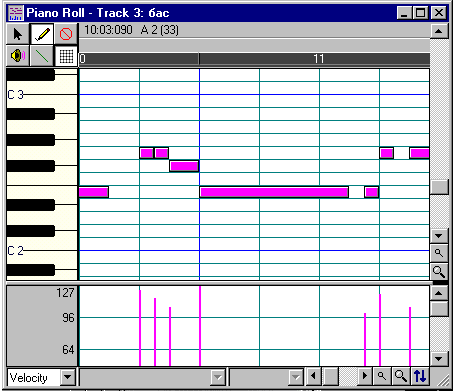Click the 96 velocity scale label
This screenshot has height=391, width=454.
[68, 318]
